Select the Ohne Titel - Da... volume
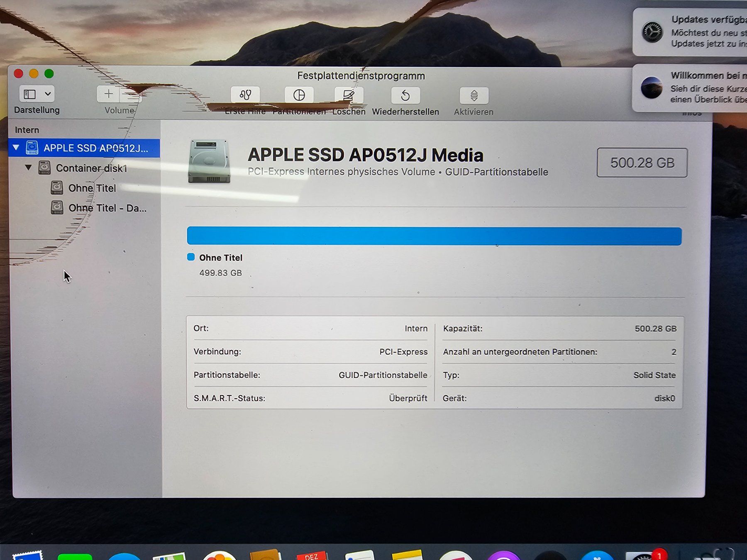747x560 pixels. [84, 208]
